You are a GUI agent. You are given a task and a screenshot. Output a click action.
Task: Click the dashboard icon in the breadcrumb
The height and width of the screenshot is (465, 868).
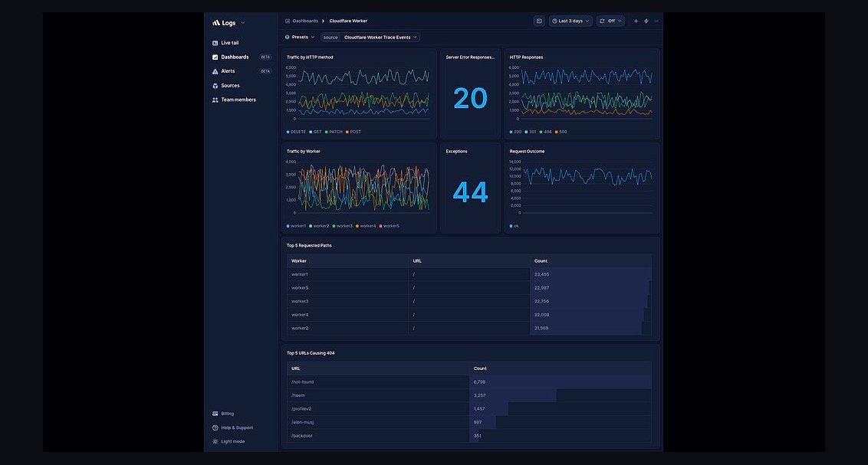(x=288, y=21)
